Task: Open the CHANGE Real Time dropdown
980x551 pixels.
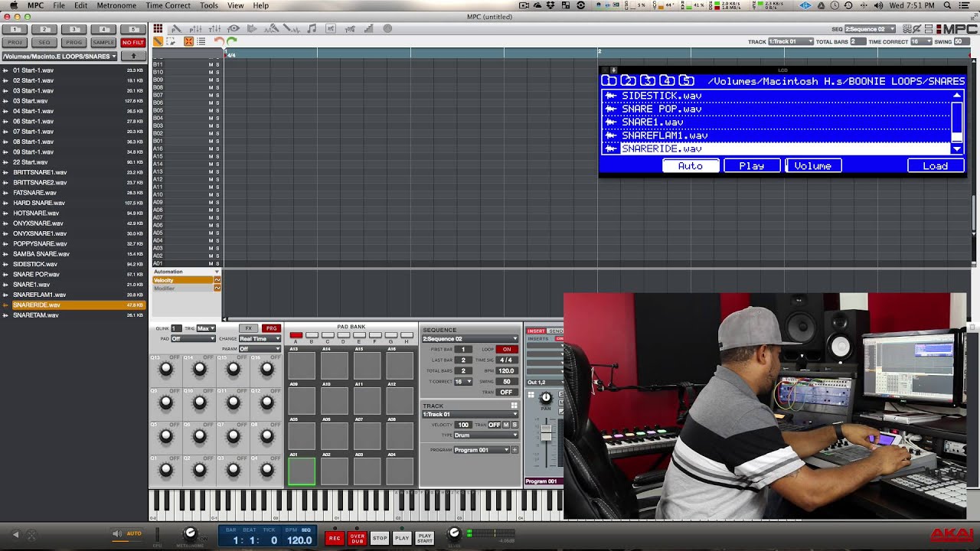Action: (x=260, y=339)
